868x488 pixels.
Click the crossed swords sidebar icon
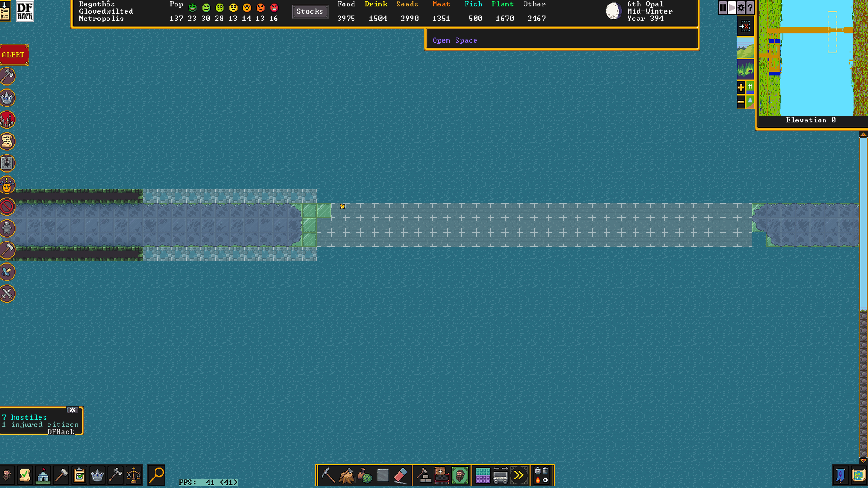pyautogui.click(x=7, y=294)
